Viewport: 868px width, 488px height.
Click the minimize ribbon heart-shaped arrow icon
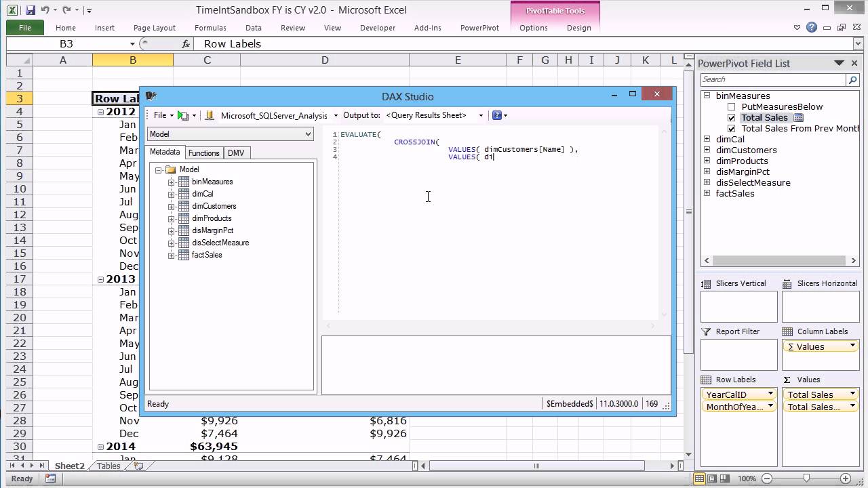(x=797, y=28)
